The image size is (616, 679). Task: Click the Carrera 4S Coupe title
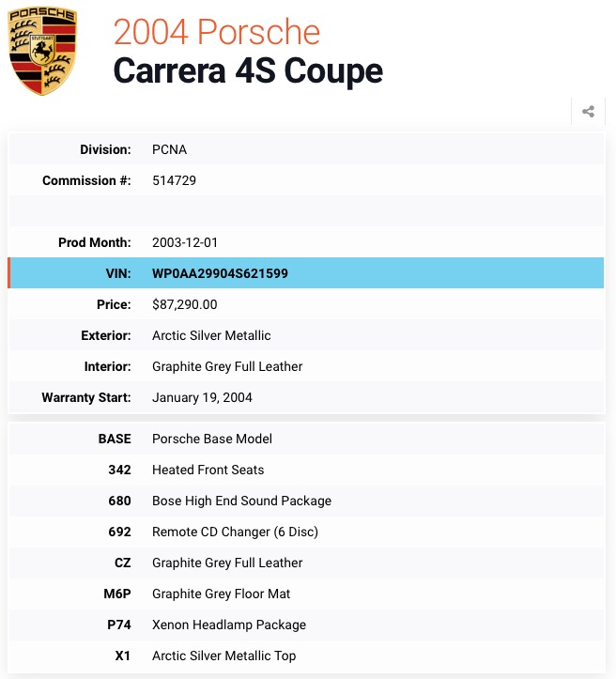tap(248, 70)
